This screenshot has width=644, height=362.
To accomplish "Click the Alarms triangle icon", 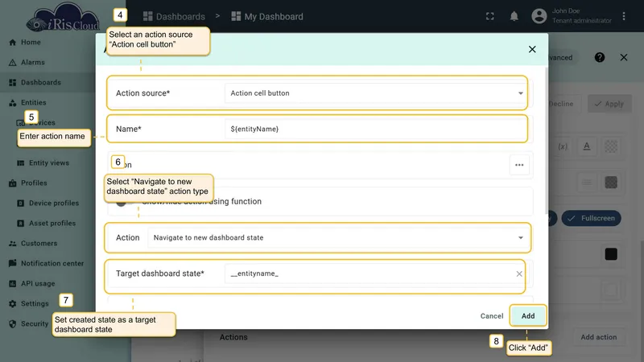I will (12, 63).
